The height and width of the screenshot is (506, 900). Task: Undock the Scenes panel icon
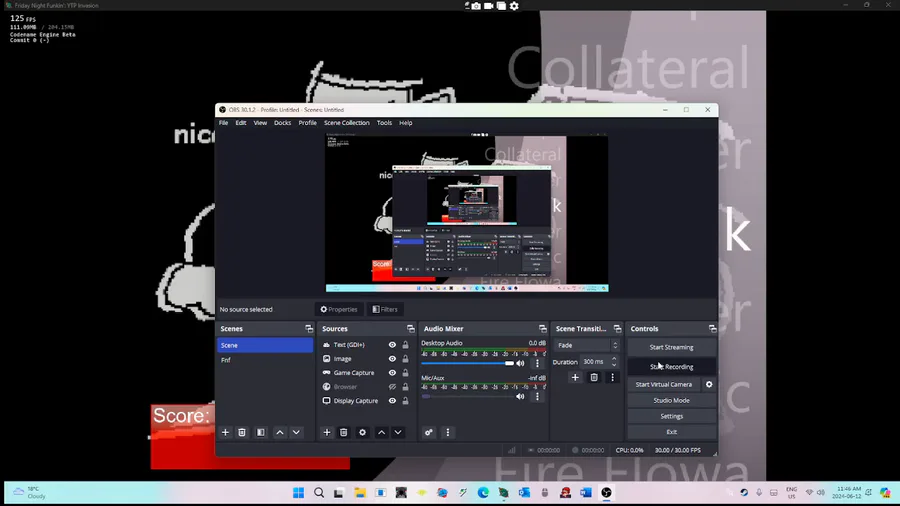(309, 329)
